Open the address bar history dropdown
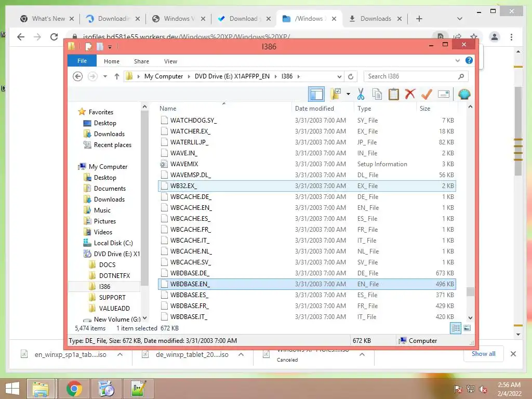 click(339, 76)
